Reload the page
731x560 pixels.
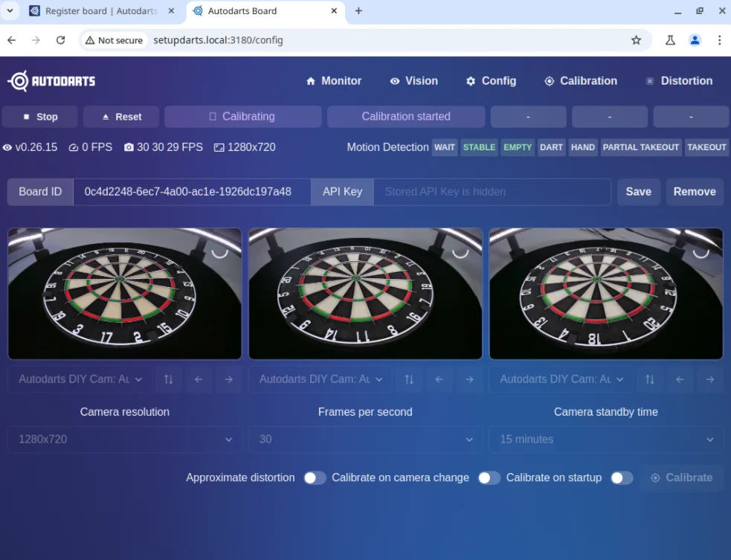(60, 40)
